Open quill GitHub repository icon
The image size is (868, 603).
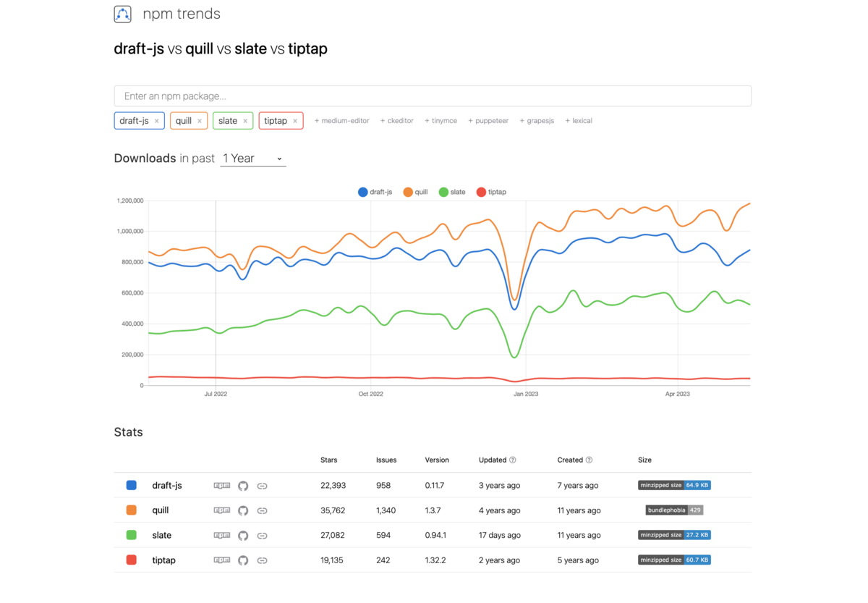(243, 510)
